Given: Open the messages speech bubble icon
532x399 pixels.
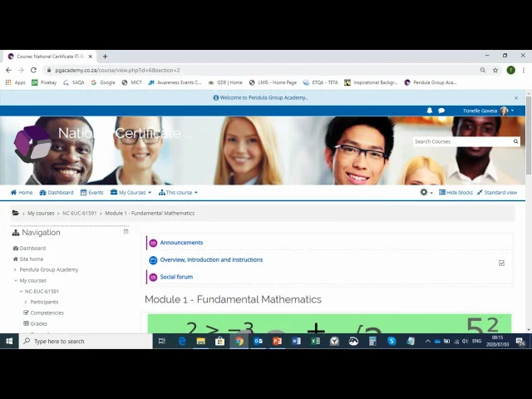Looking at the screenshot, I should tap(441, 111).
